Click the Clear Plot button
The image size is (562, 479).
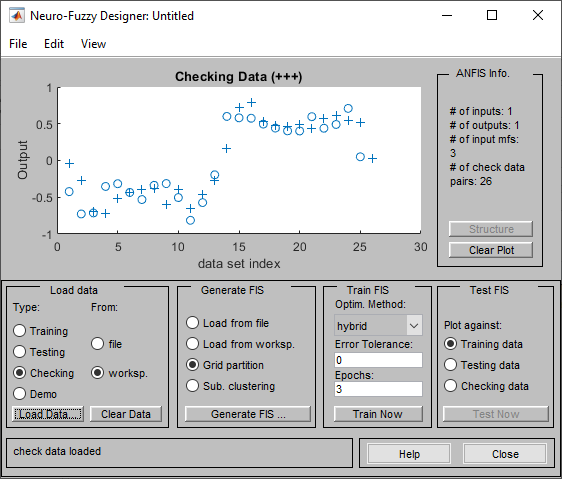click(x=491, y=250)
